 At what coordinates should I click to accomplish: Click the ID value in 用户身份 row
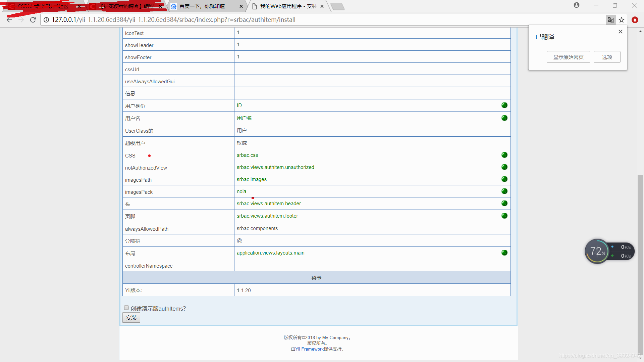[x=239, y=105]
